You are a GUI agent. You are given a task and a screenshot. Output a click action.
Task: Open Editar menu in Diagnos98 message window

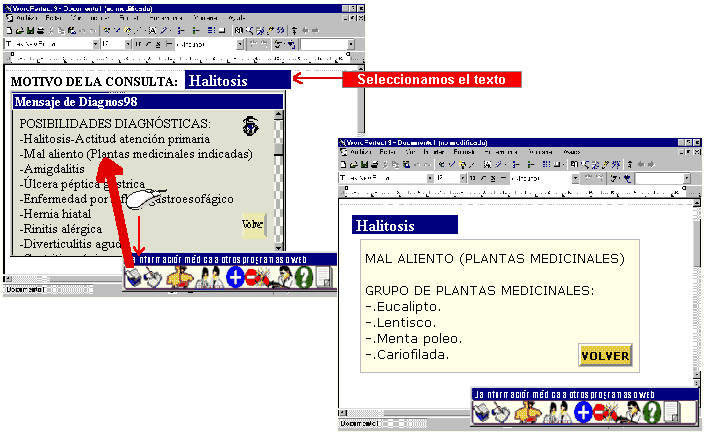pyautogui.click(x=54, y=18)
